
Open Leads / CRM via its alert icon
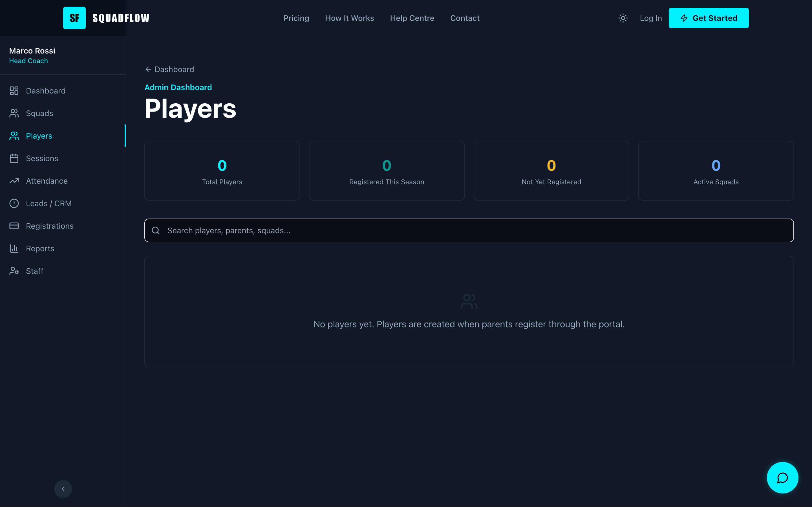[14, 203]
